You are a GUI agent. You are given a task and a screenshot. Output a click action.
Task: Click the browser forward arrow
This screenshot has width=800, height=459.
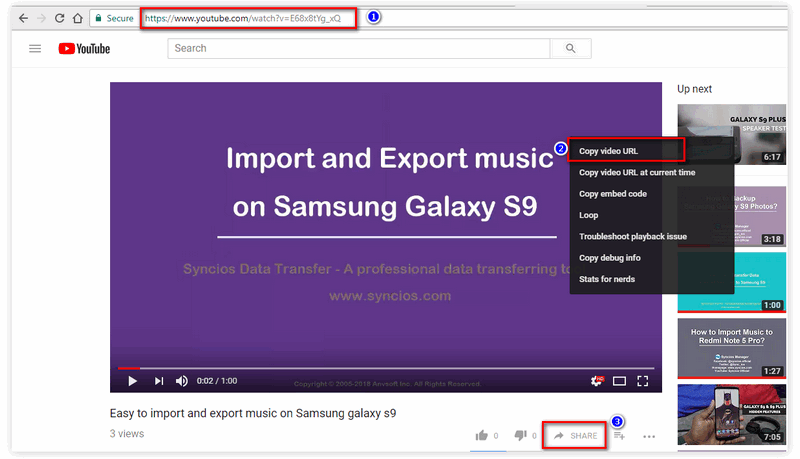pyautogui.click(x=42, y=18)
